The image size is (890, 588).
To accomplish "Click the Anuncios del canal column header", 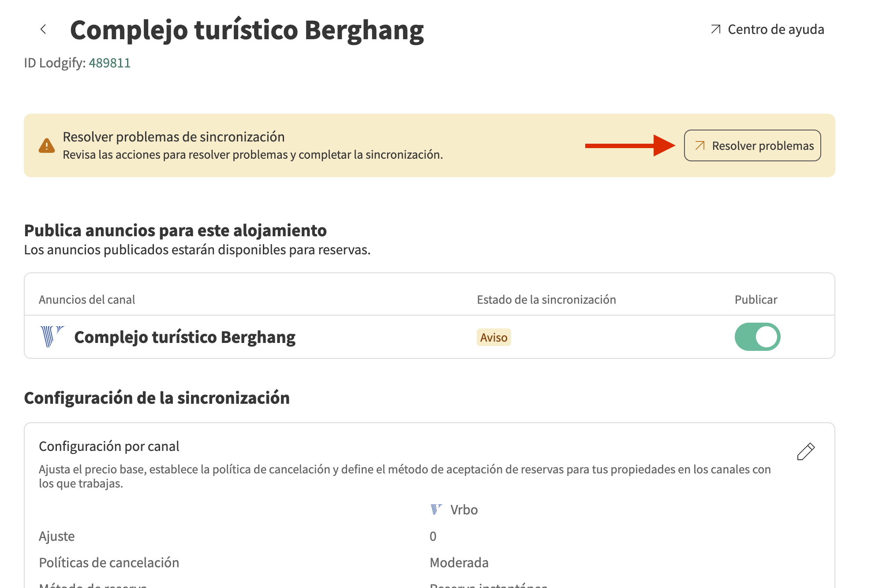I will pyautogui.click(x=87, y=300).
